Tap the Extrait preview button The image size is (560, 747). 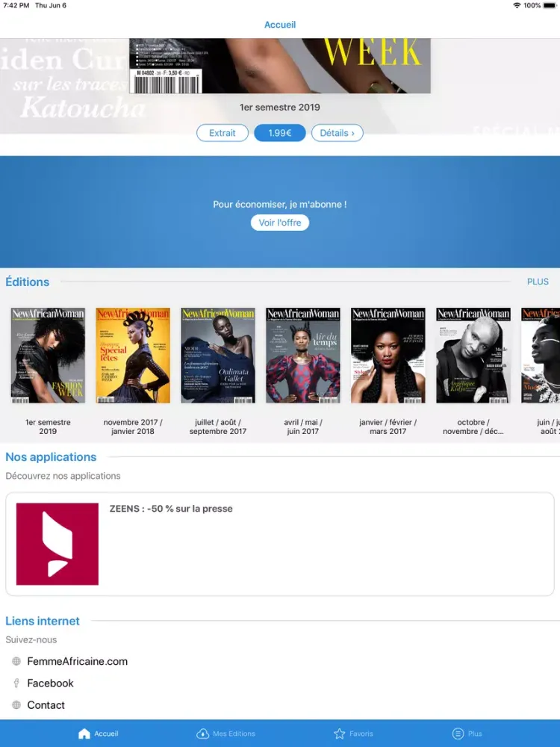pyautogui.click(x=223, y=133)
